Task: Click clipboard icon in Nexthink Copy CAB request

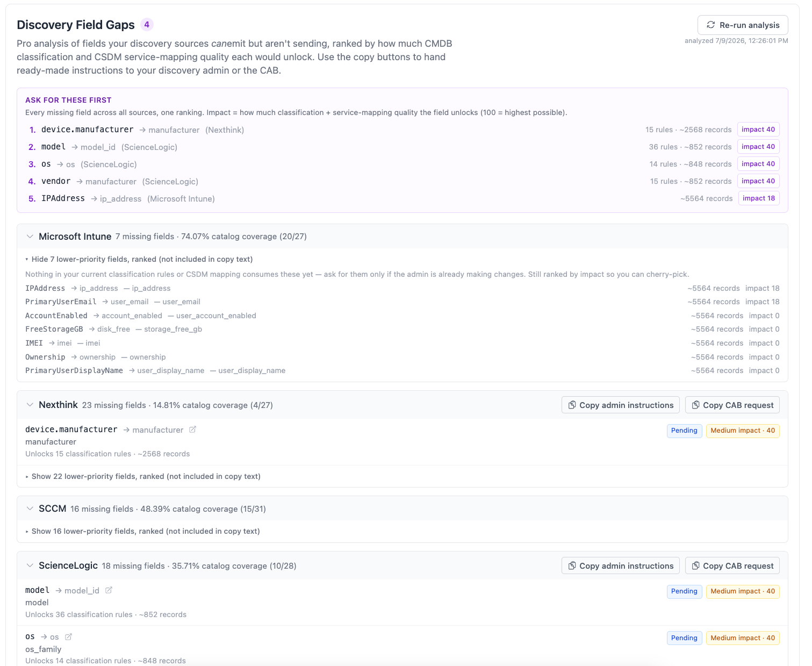Action: (696, 405)
